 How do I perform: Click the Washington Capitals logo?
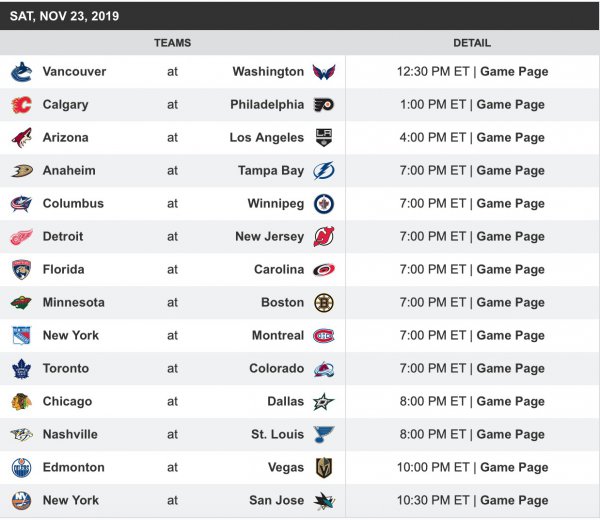coord(324,72)
